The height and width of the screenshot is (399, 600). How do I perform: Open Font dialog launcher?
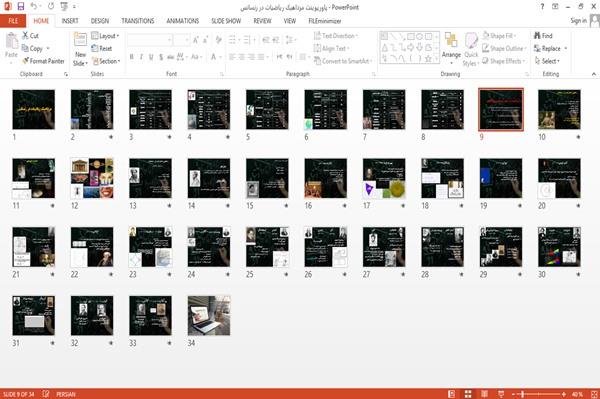coord(221,74)
